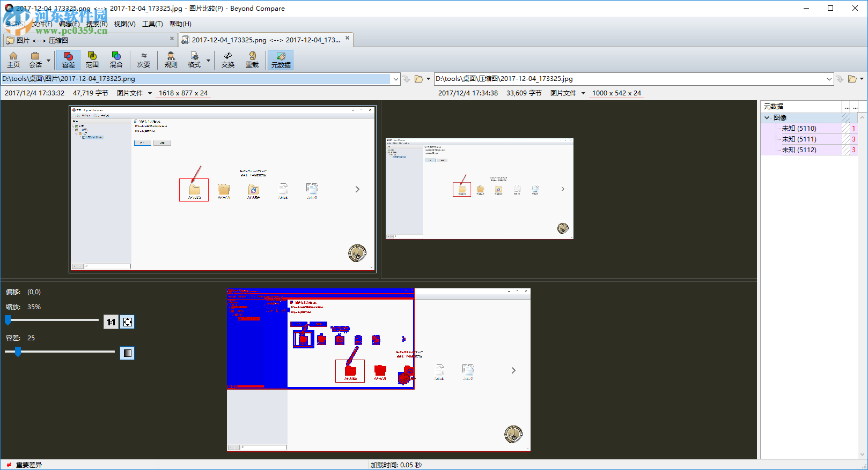
Task: Expand the 格式 format dropdown arrow
Action: [x=208, y=60]
